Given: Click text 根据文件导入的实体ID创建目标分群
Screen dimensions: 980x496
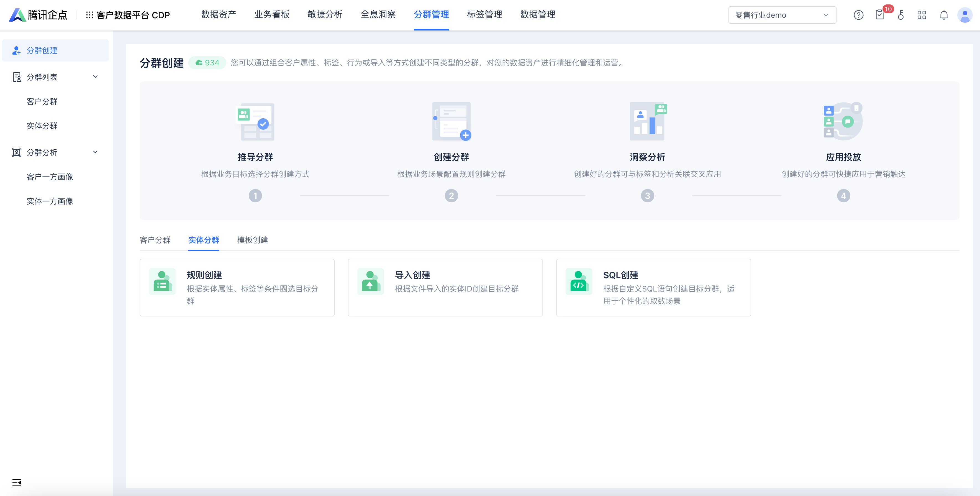Looking at the screenshot, I should coord(457,289).
